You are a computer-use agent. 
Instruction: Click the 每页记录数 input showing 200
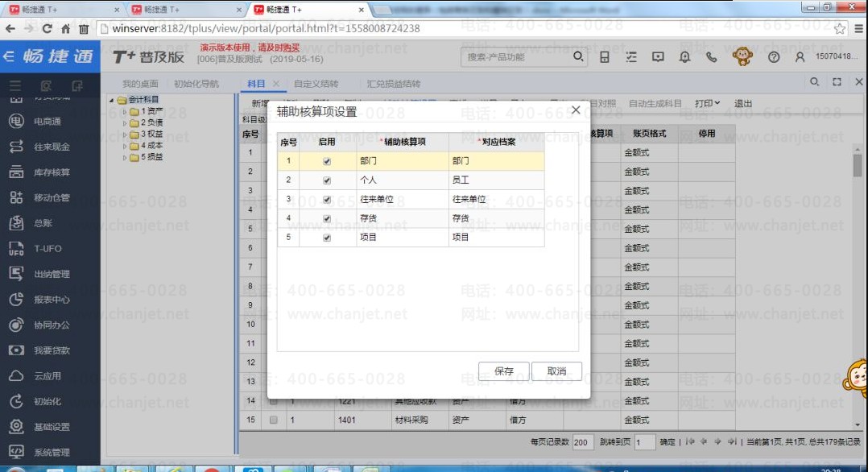click(584, 442)
